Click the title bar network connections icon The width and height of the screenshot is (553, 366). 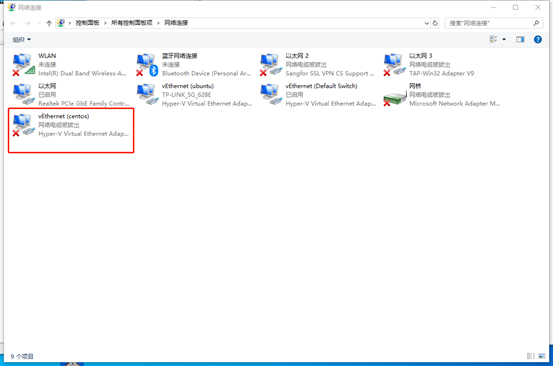[x=12, y=7]
